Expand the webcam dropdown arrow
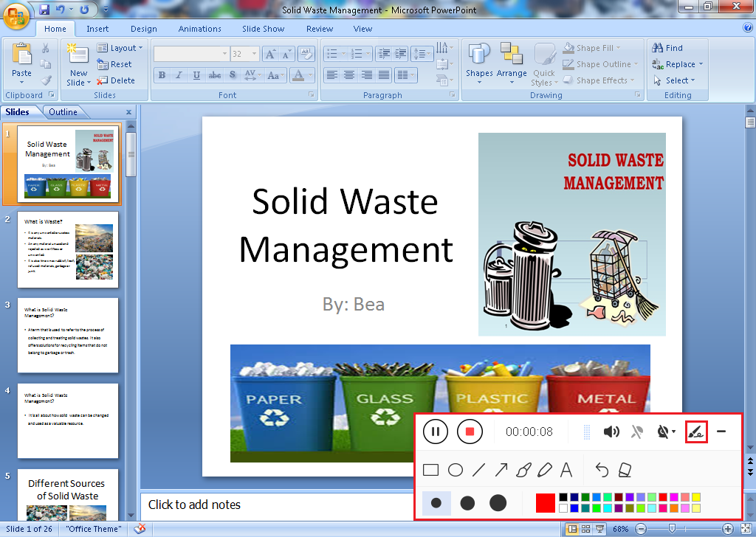This screenshot has width=756, height=537. tap(673, 432)
